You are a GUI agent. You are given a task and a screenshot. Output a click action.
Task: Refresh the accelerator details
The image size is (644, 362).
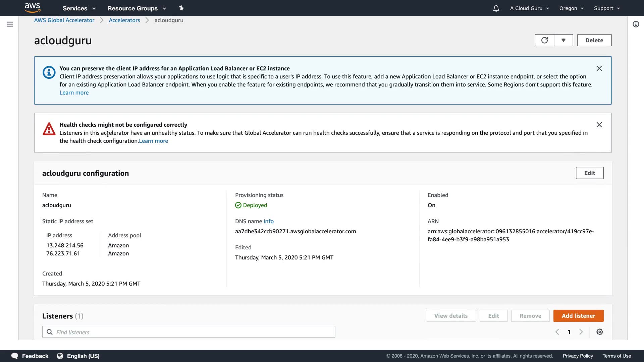coord(544,40)
